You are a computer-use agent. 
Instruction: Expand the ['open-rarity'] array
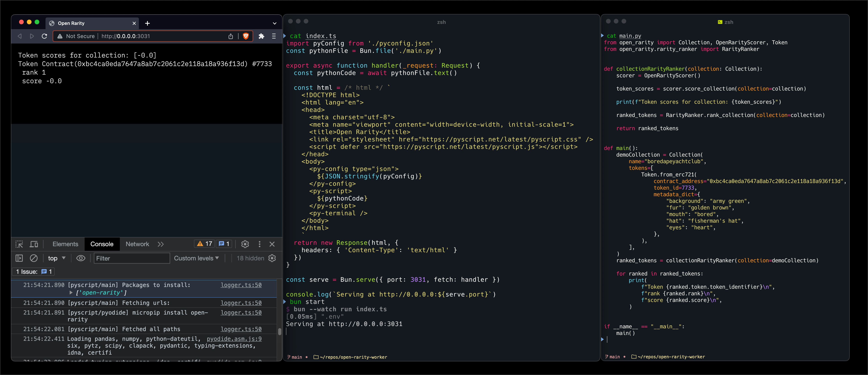click(71, 293)
